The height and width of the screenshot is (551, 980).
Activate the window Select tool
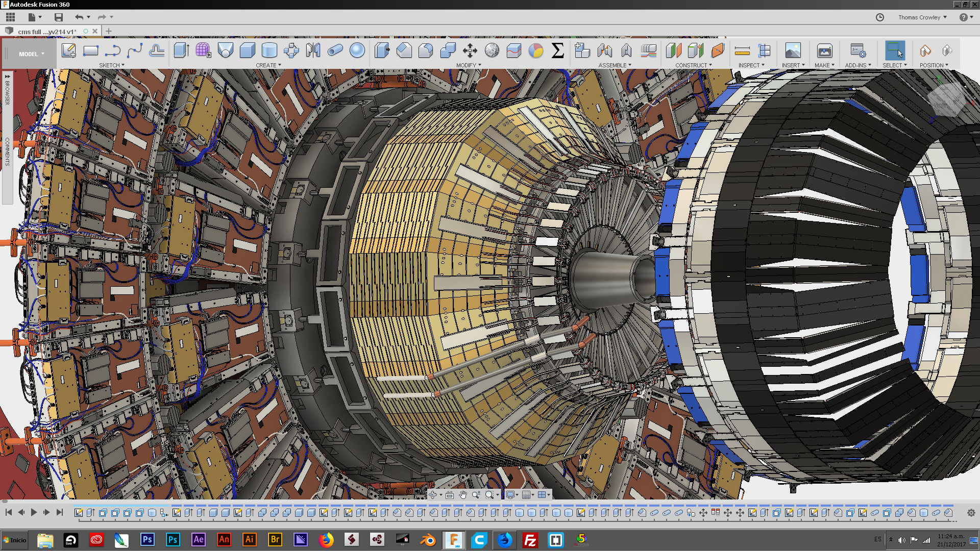[895, 51]
